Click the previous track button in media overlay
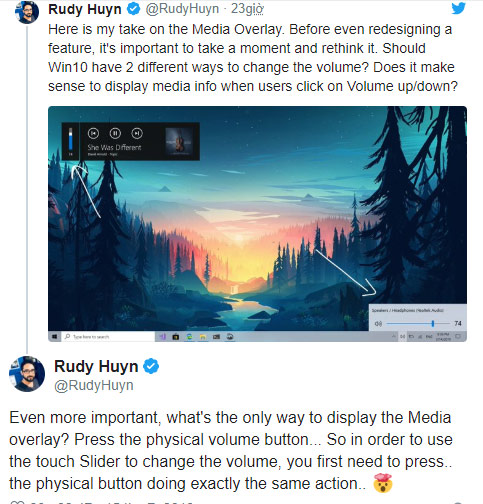Screen dimensions: 483x504 (93, 133)
